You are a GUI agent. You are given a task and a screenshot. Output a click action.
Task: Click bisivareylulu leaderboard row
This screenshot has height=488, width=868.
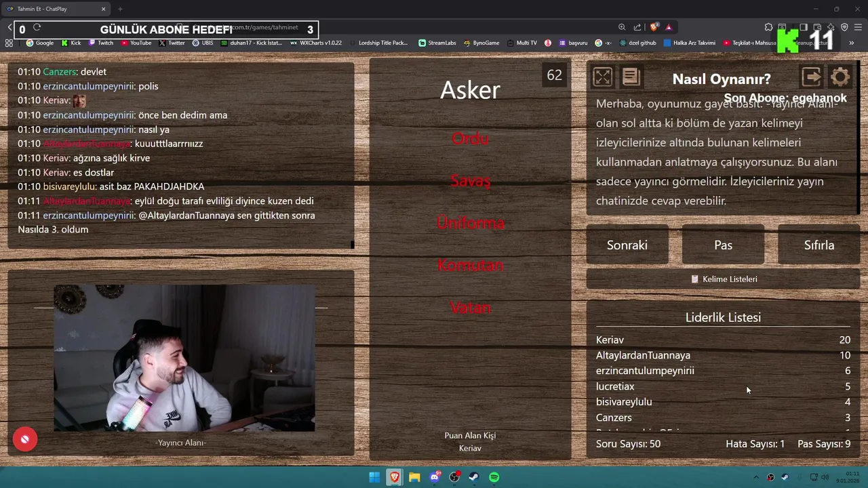tap(723, 402)
